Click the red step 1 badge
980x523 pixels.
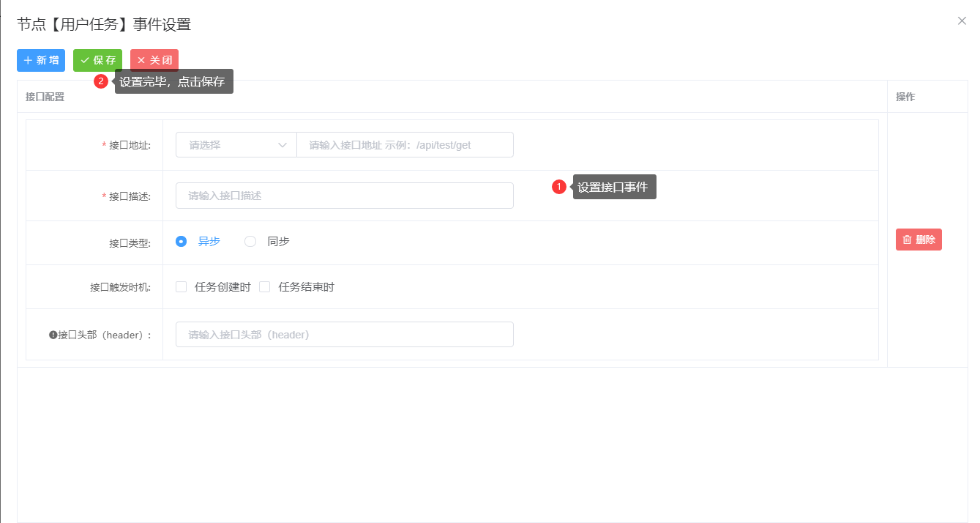pos(559,187)
